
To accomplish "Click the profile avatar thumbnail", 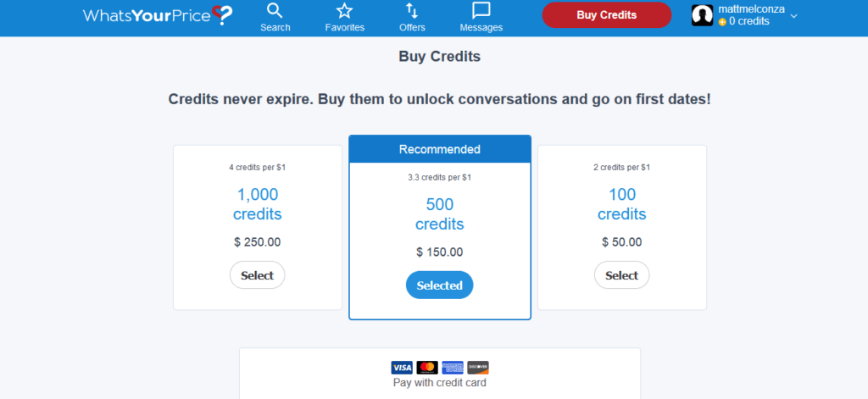I will [x=702, y=15].
